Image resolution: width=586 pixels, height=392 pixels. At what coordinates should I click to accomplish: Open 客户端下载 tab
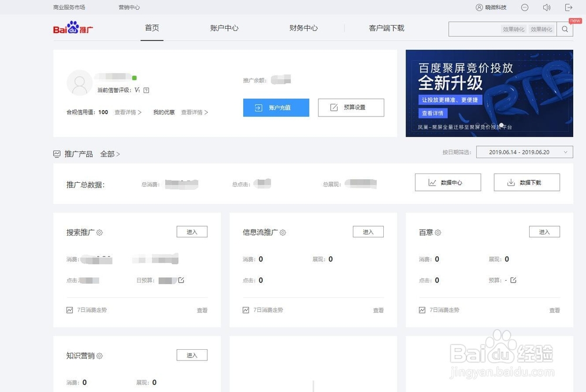(x=386, y=28)
